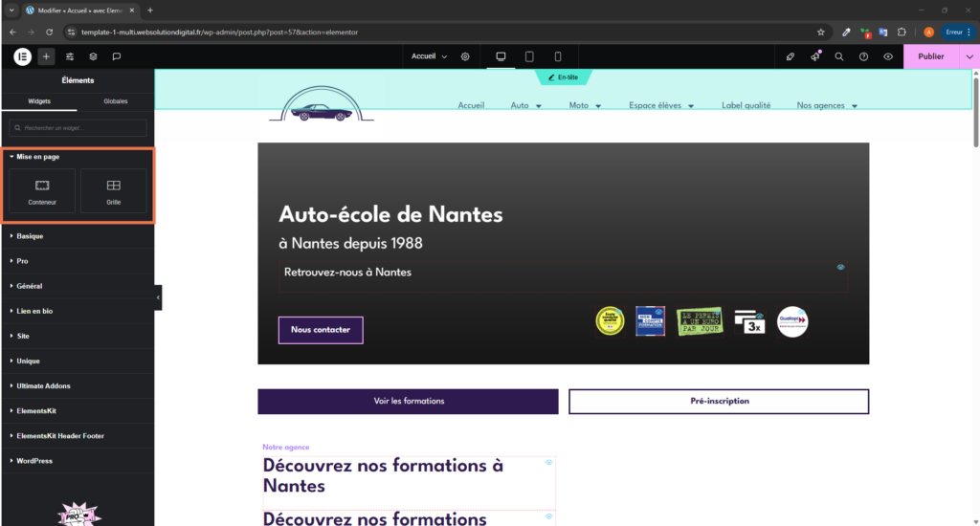980x526 pixels.
Task: Click the widget search field
Action: (x=78, y=127)
